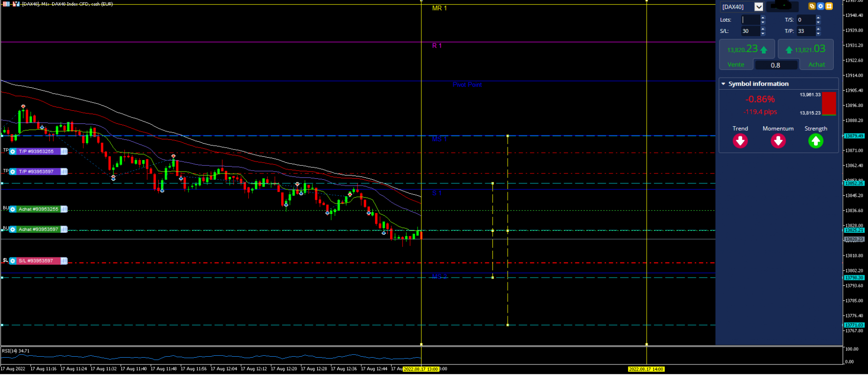The height and width of the screenshot is (375, 868).
Task: Click the 13879.49 price axis tag
Action: point(854,136)
